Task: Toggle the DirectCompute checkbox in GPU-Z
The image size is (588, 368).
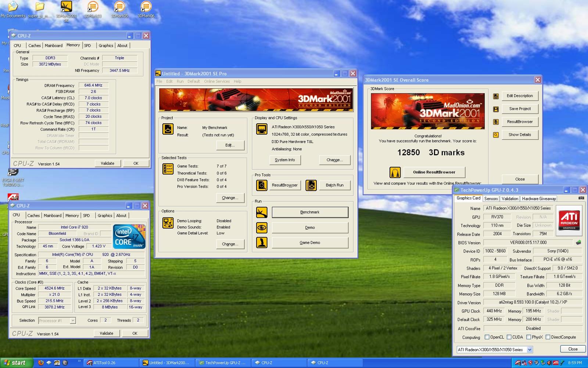Action: pyautogui.click(x=548, y=337)
